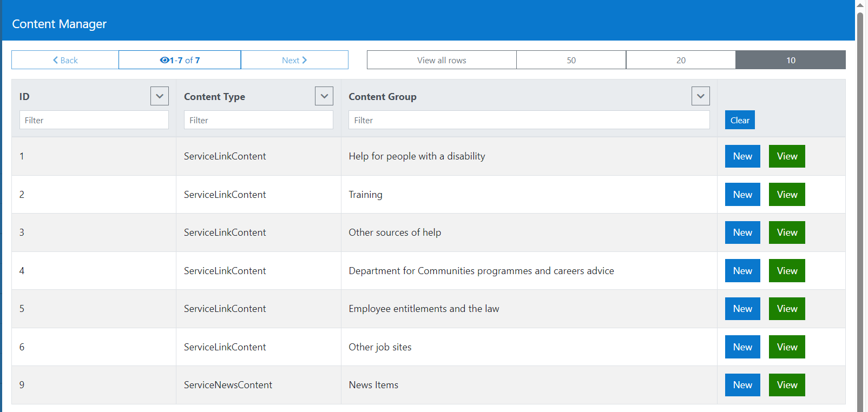Open the ID column dropdown arrow
868x412 pixels.
[160, 96]
